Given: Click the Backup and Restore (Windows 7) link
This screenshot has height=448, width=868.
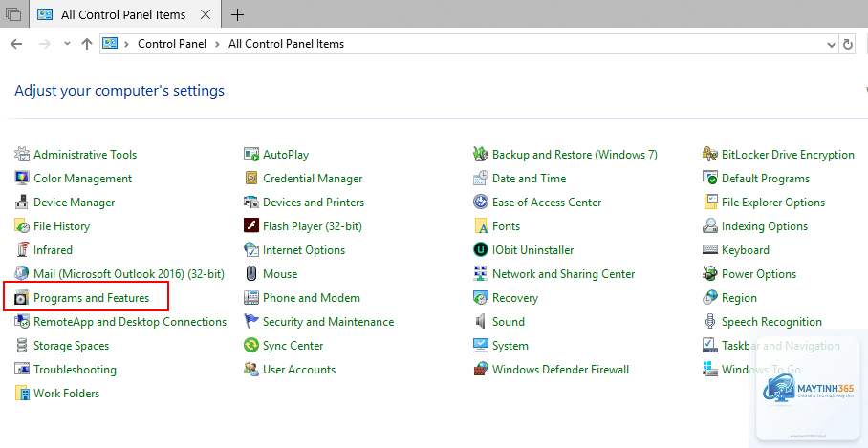Looking at the screenshot, I should click(575, 155).
